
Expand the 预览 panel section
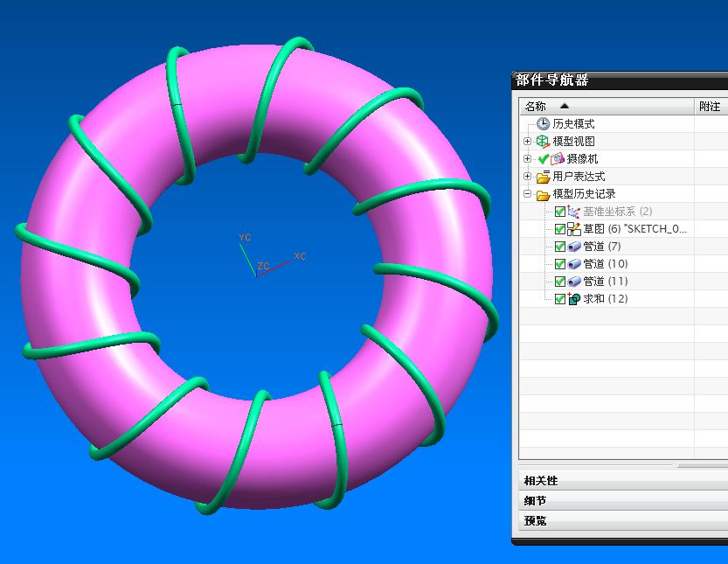[623, 521]
